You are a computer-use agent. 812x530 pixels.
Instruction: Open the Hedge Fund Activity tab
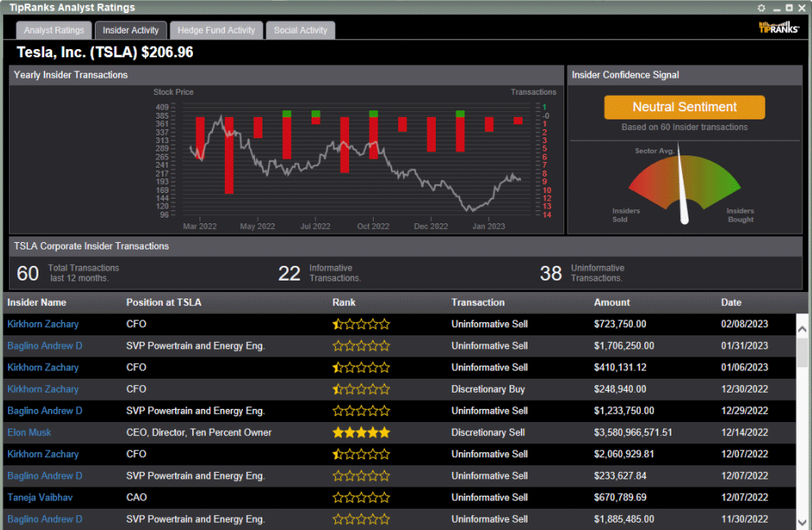[x=218, y=30]
